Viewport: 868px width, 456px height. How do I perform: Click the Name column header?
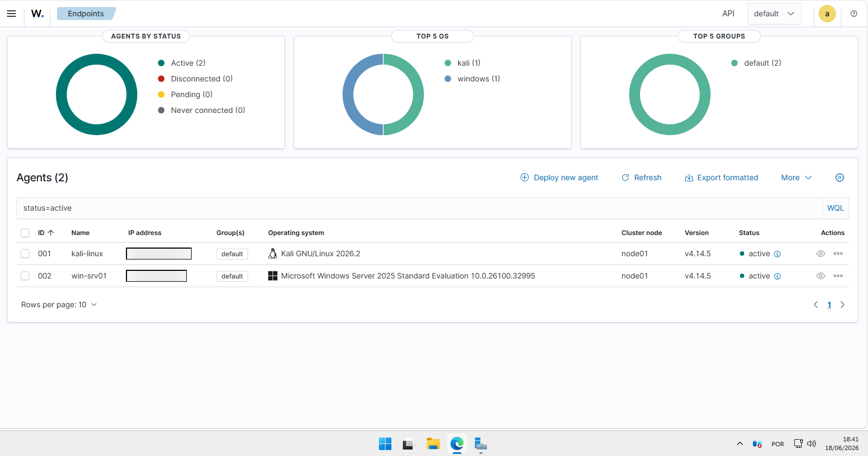pos(80,233)
